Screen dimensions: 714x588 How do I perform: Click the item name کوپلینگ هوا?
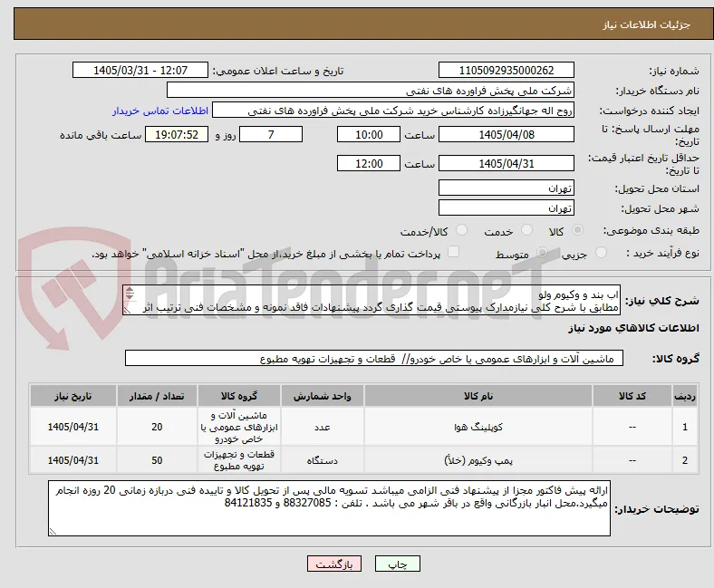pos(478,427)
